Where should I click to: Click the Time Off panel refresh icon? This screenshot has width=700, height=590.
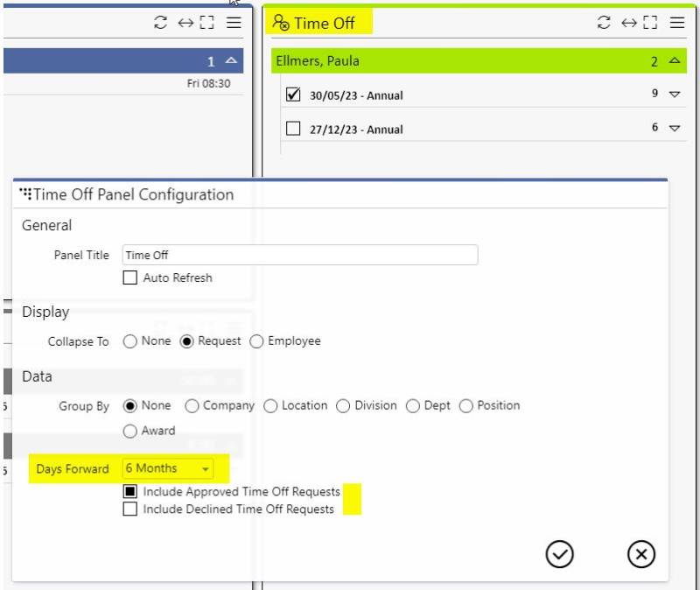[x=604, y=23]
